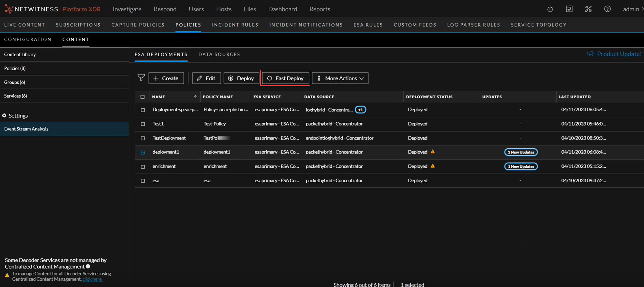
Task: Follow the click here link for Centralized Content Management
Action: pos(92,279)
